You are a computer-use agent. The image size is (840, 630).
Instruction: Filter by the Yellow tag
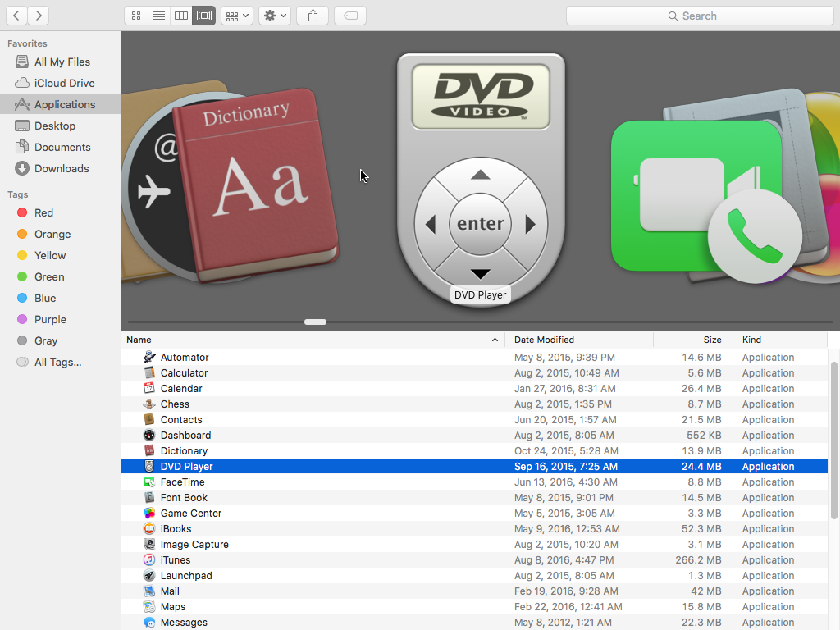(x=61, y=256)
